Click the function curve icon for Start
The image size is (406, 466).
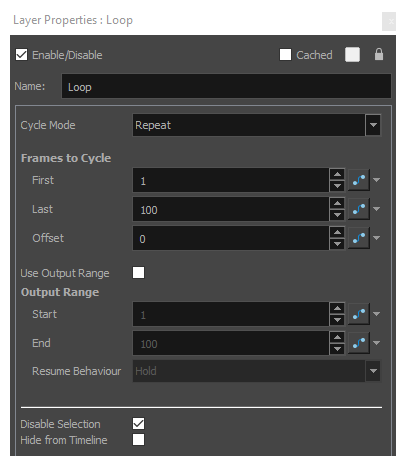coord(359,314)
